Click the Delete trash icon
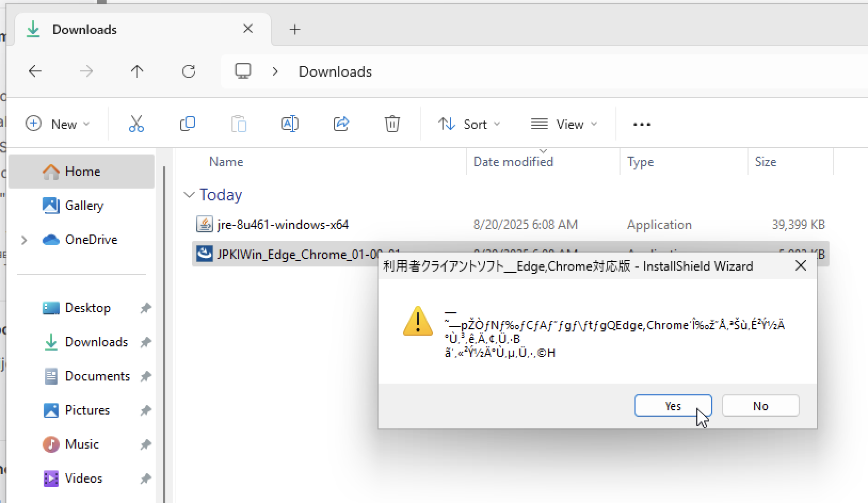This screenshot has height=503, width=868. point(392,124)
